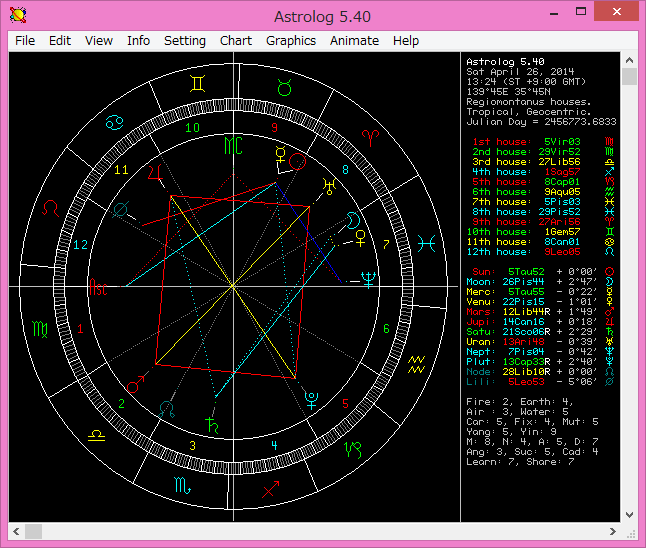
Task: Click the Sun symbol in the chart
Action: (x=297, y=162)
